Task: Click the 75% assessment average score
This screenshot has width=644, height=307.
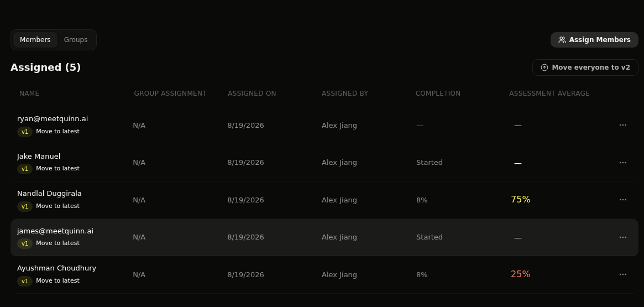Action: tap(520, 200)
